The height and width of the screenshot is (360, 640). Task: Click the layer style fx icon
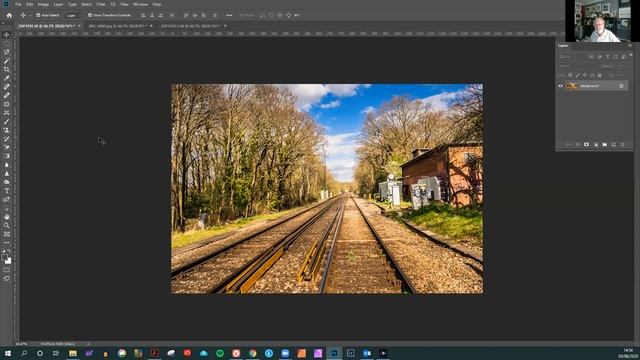(578, 144)
